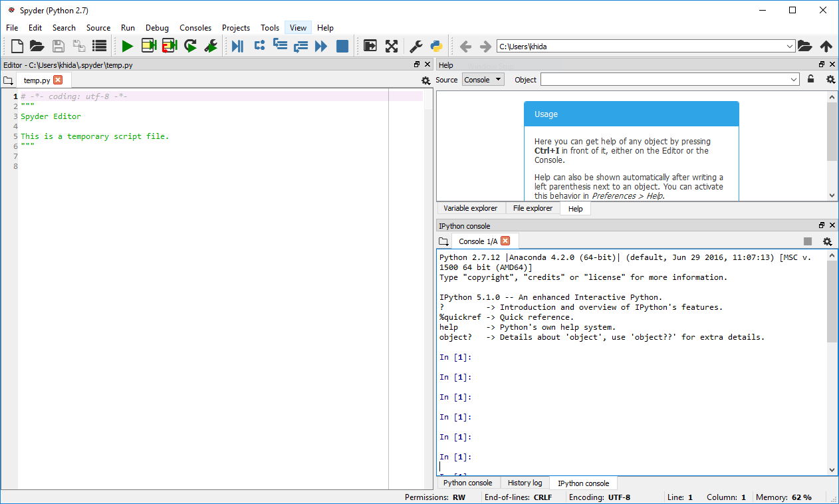Image resolution: width=839 pixels, height=504 pixels.
Task: Click the Save file floppy icon
Action: (59, 46)
